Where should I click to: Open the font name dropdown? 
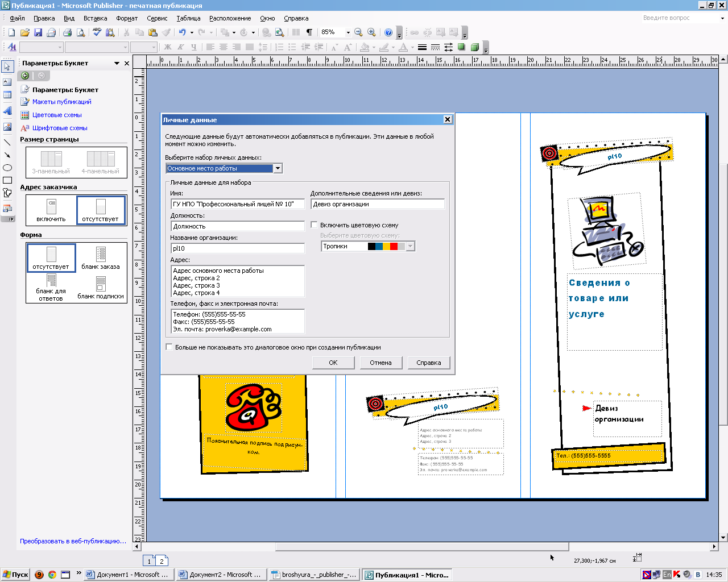coord(125,47)
